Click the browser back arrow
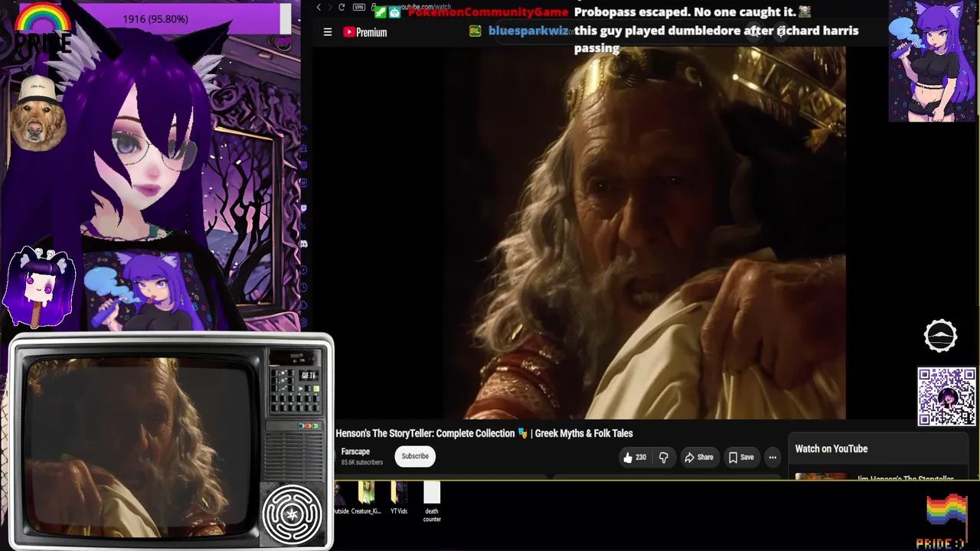Screen dimensions: 980x551 click(318, 8)
